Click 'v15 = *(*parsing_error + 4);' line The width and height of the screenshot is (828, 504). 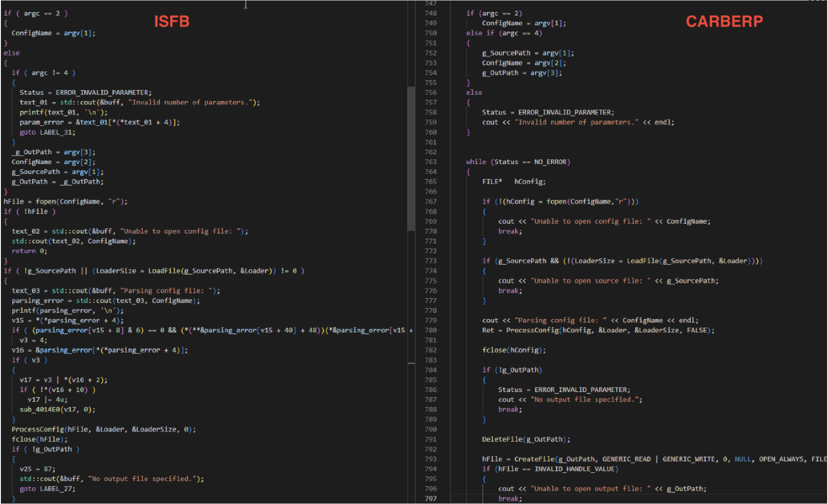[68, 320]
